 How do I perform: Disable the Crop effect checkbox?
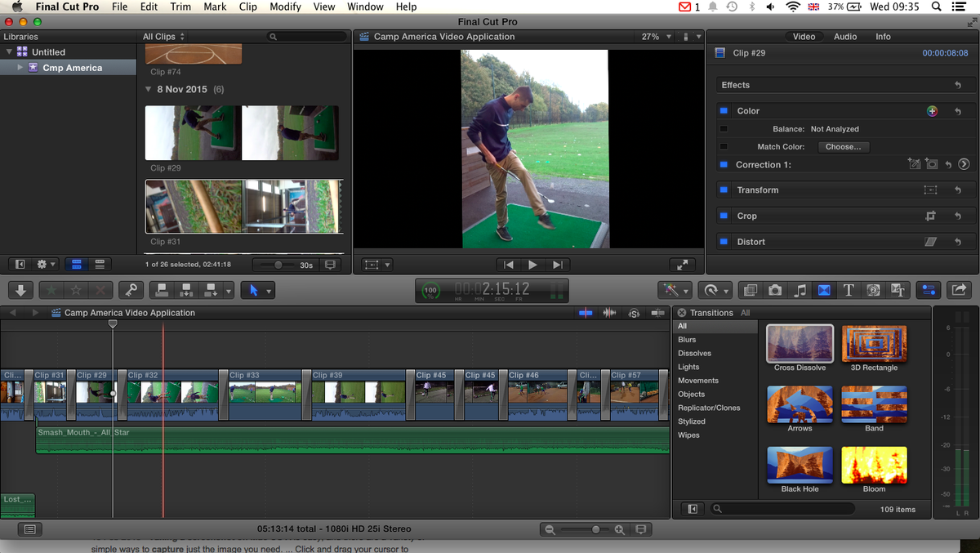[x=724, y=216]
